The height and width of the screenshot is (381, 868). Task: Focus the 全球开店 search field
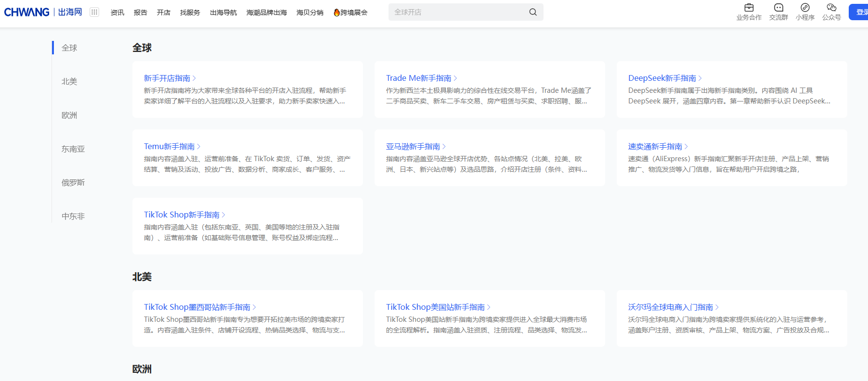pyautogui.click(x=457, y=12)
